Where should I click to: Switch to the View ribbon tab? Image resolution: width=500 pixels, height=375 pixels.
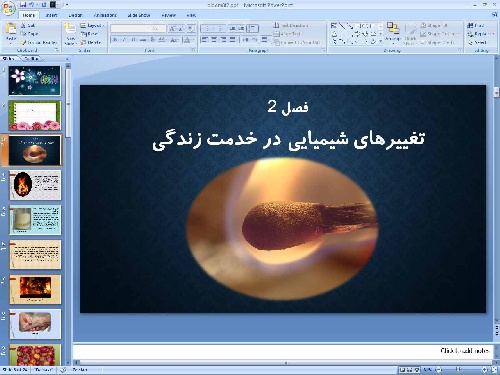coord(191,15)
